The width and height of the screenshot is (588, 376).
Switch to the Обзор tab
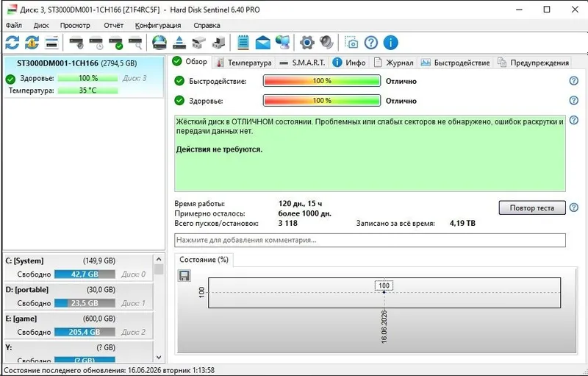(x=190, y=62)
